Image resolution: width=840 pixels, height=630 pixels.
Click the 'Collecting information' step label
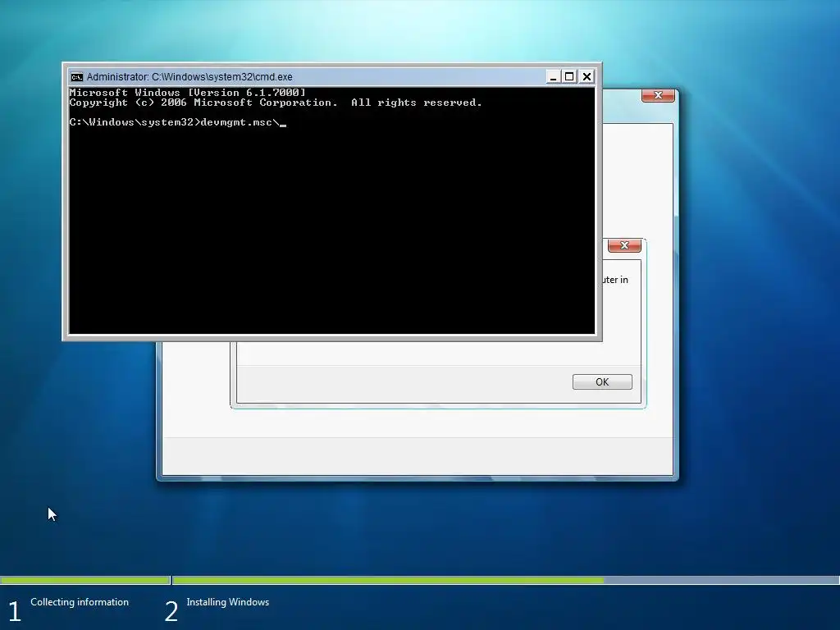80,602
